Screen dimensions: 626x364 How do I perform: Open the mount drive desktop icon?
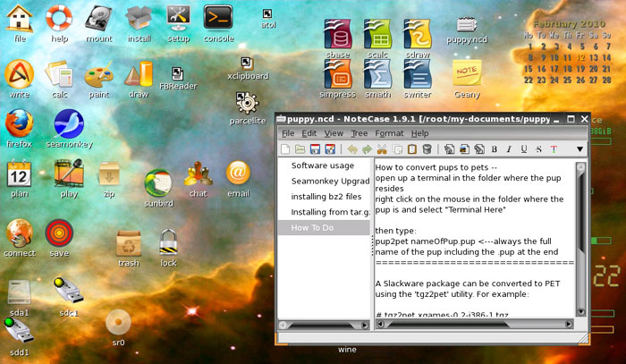point(98,23)
